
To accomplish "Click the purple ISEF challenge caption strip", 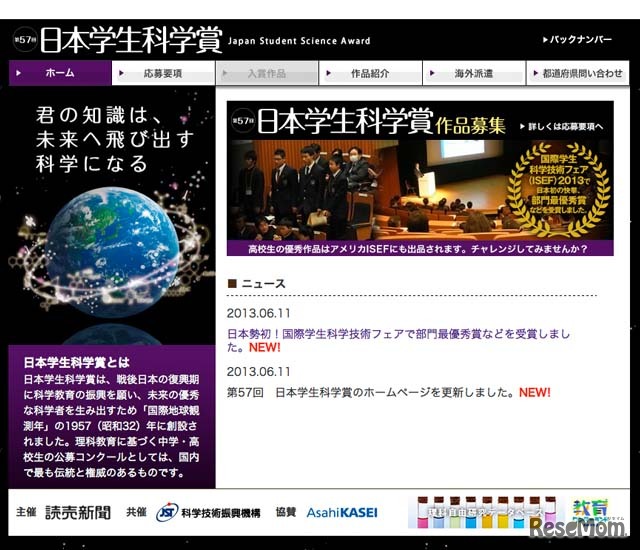I will [420, 248].
